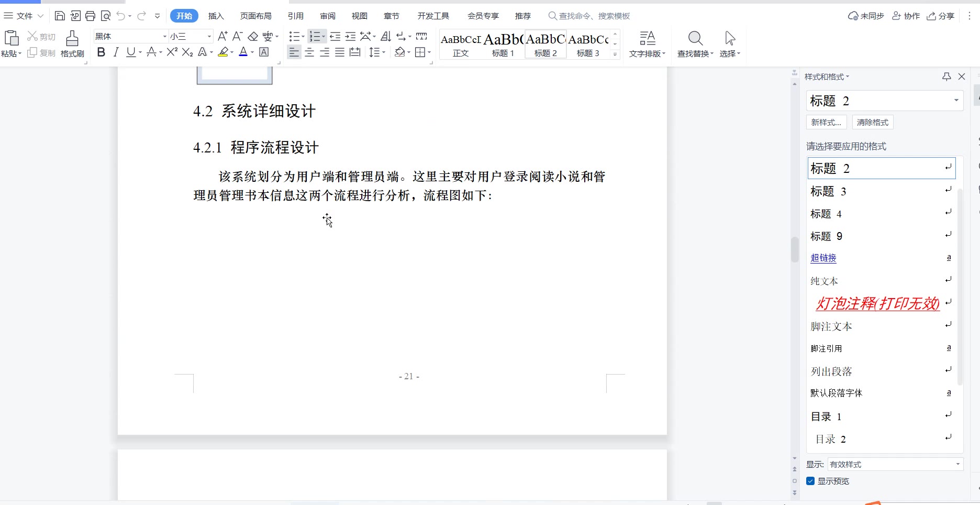Apply 正文 style from gallery
This screenshot has width=980, height=505.
(x=461, y=45)
